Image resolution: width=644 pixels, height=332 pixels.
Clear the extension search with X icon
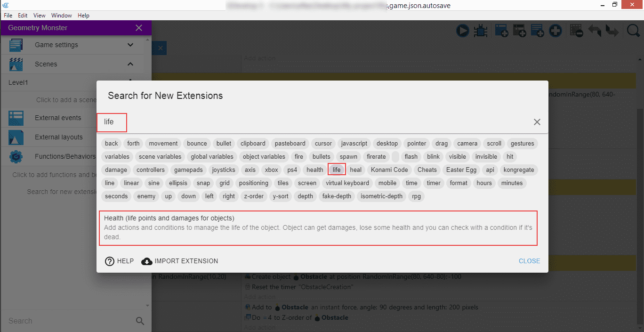(537, 122)
